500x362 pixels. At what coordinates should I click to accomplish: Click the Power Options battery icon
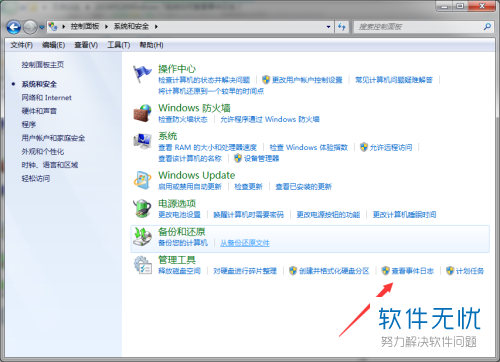coord(142,208)
